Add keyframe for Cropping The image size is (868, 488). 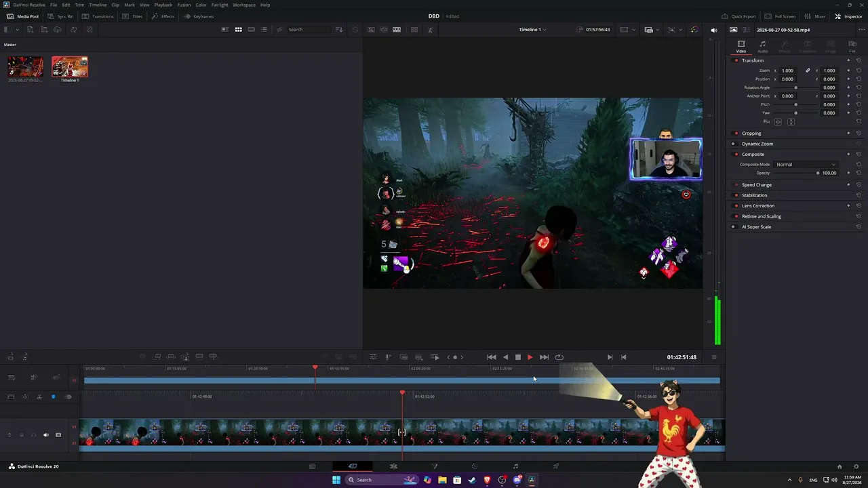[x=848, y=134]
